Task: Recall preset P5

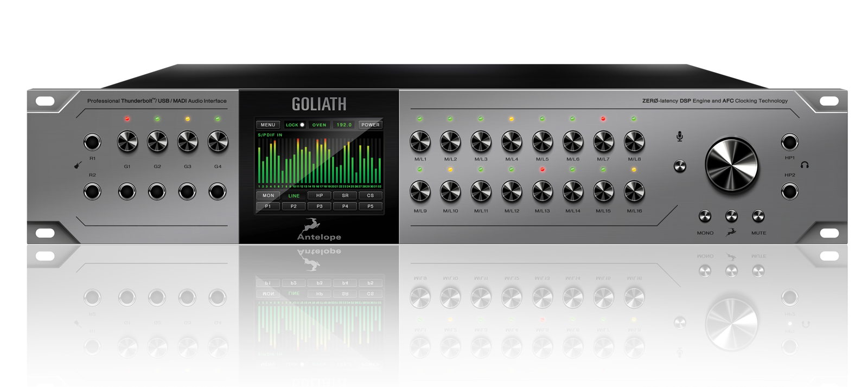Action: [371, 207]
